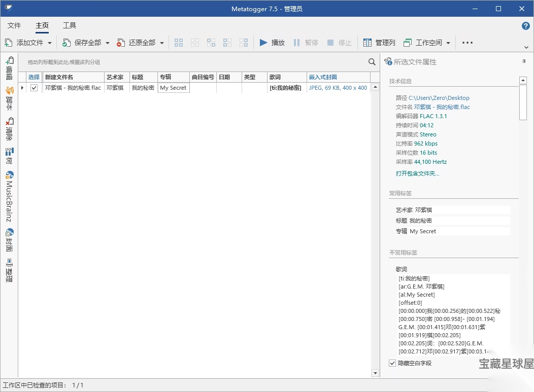The image size is (534, 392).
Task: Sort by the 类型 column header
Action: coord(255,77)
